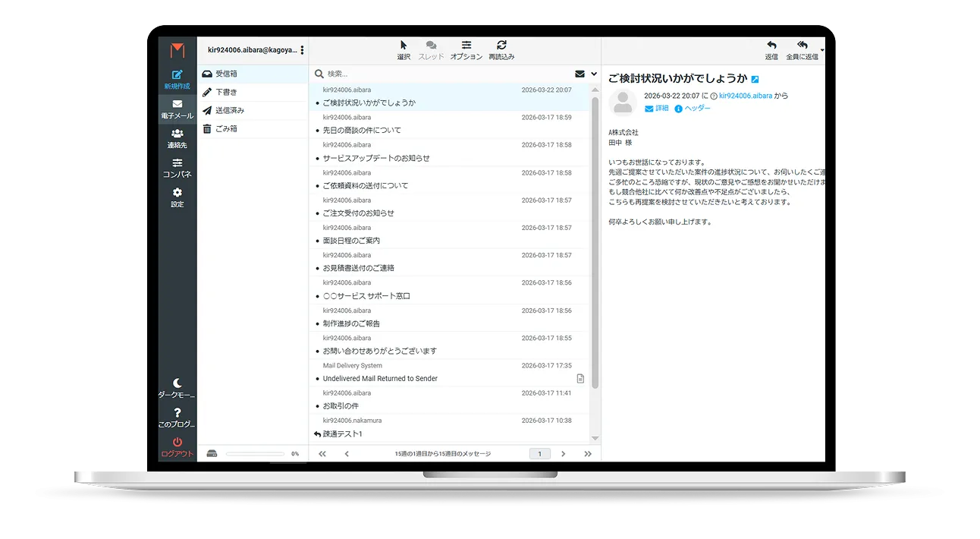This screenshot has width=980, height=539.
Task: Open message 疎通テスト1
Action: 448,427
